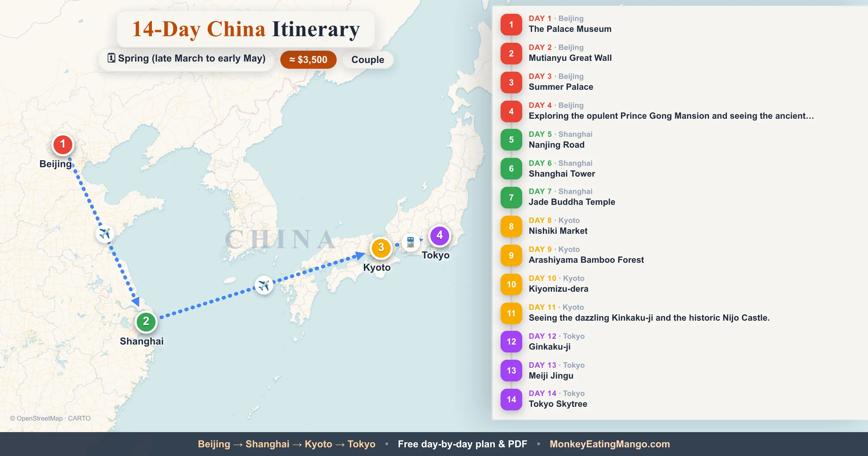Click 'Free day-by-day plan & PDF' text
Viewport: 868px width, 456px height.
click(x=463, y=444)
